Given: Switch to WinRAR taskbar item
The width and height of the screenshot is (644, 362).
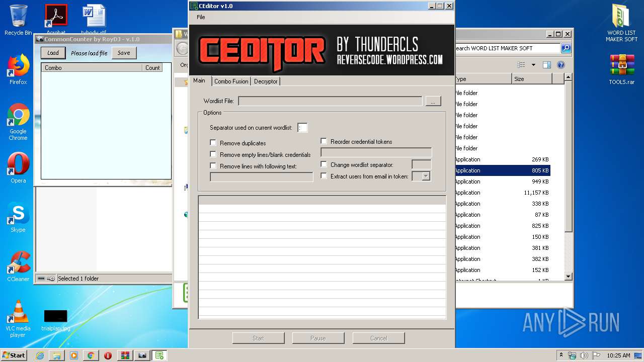Looking at the screenshot, I should click(x=125, y=355).
